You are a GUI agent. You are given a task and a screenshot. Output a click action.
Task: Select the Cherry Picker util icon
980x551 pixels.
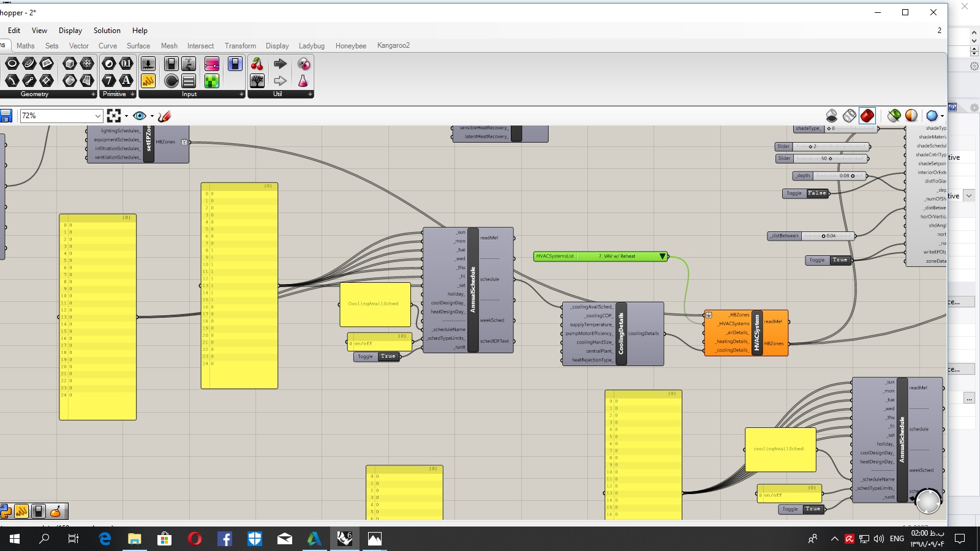pyautogui.click(x=257, y=64)
